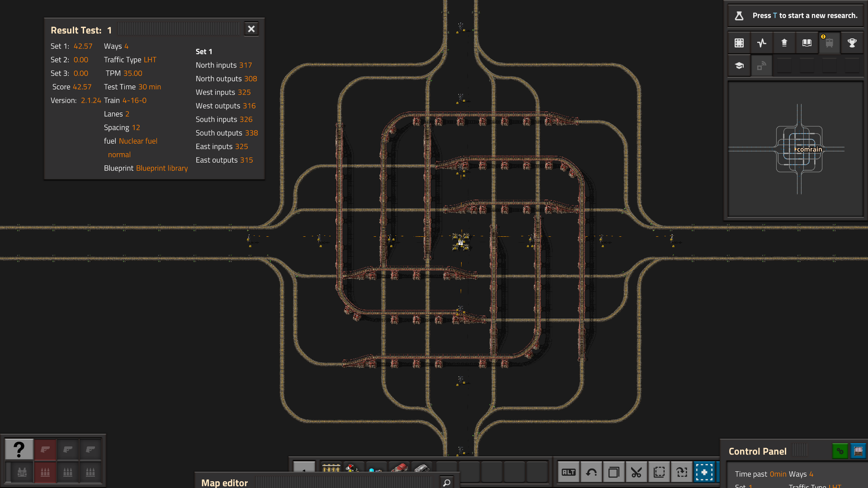Click the 'East inputs 325' stat

point(222,146)
